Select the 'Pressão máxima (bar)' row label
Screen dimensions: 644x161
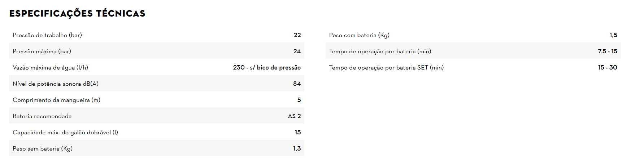click(x=42, y=52)
